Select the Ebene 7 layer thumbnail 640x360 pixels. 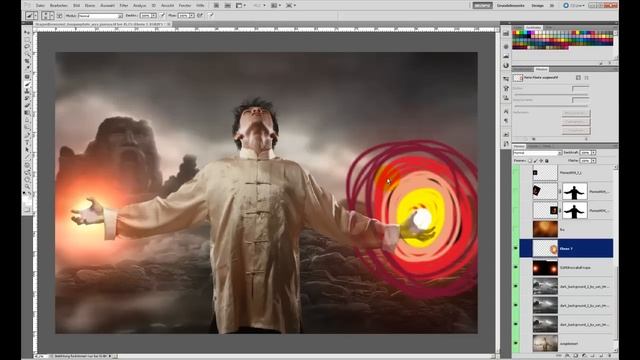(545, 249)
